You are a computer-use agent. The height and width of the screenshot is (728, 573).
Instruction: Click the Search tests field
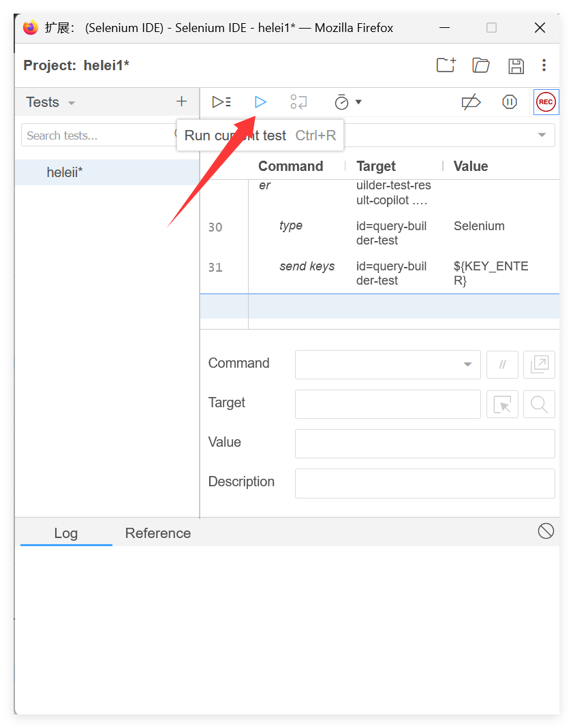(x=98, y=135)
